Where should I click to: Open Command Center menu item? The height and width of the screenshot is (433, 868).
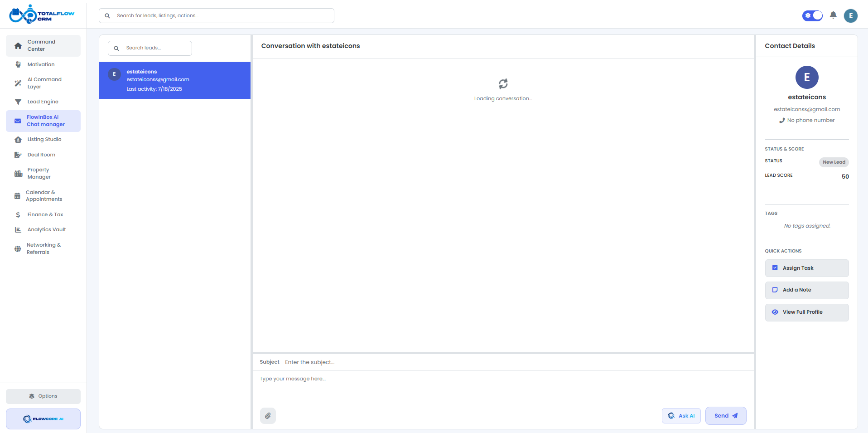(x=43, y=45)
